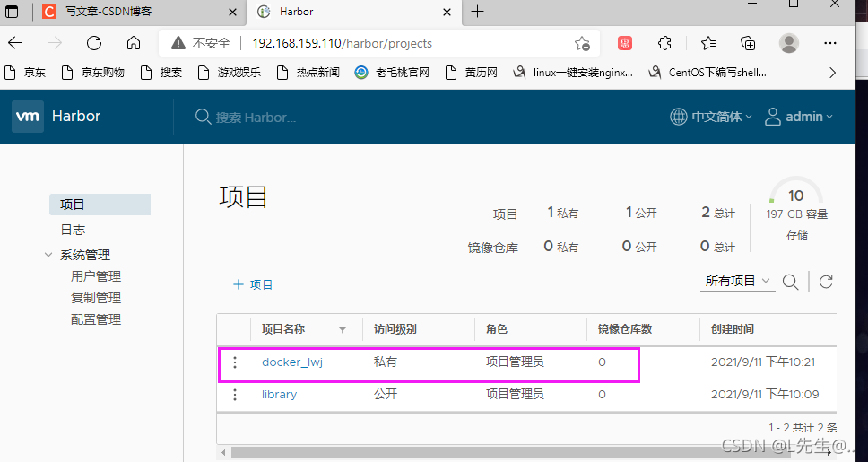Sort by 角色 column header

pos(497,329)
